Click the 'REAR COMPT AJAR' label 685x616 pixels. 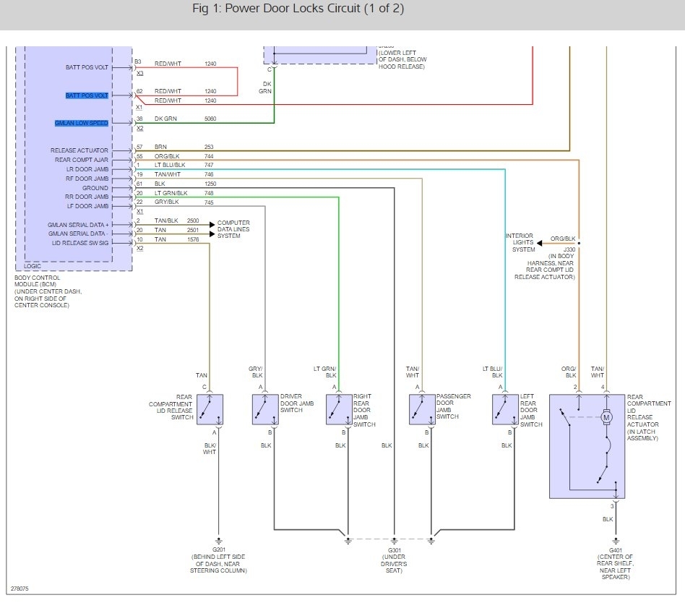(81, 160)
